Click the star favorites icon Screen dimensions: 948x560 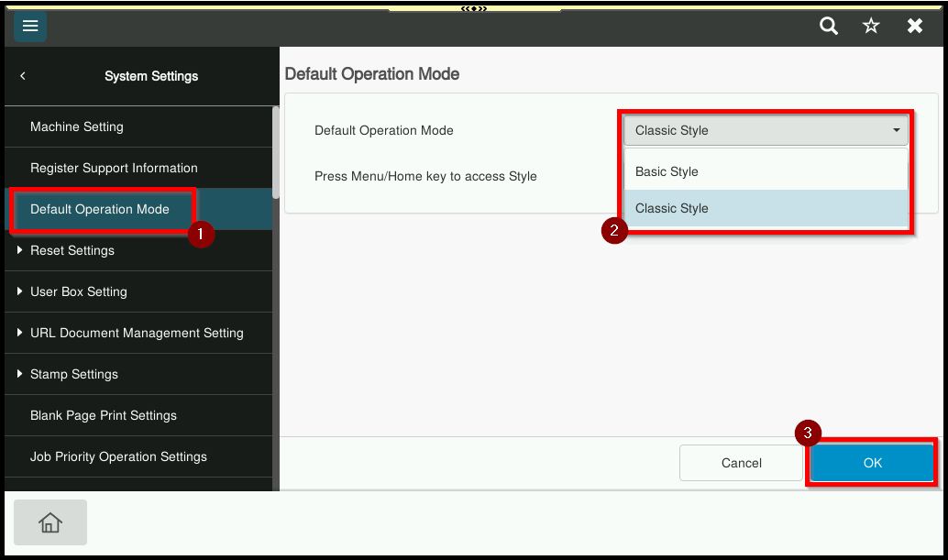[x=871, y=27]
